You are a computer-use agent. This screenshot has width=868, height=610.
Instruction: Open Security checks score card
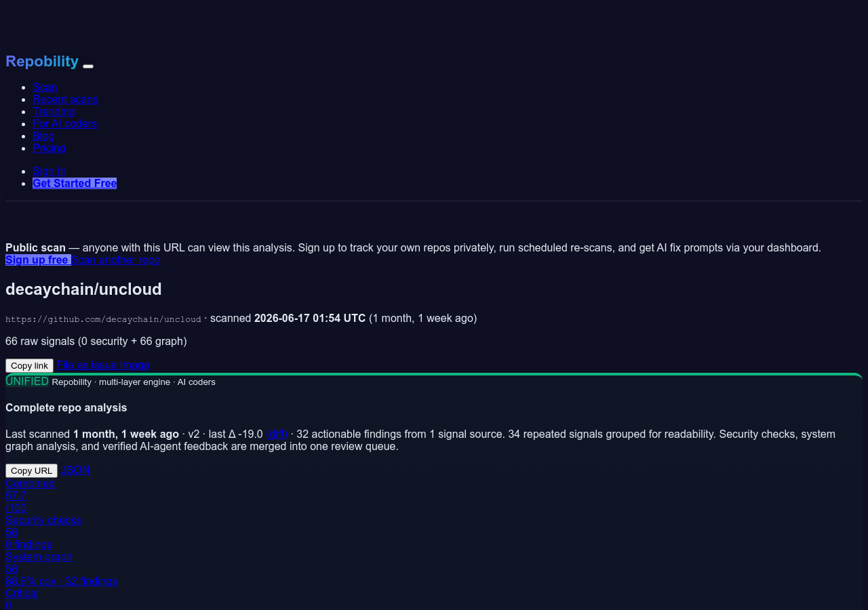pyautogui.click(x=43, y=532)
